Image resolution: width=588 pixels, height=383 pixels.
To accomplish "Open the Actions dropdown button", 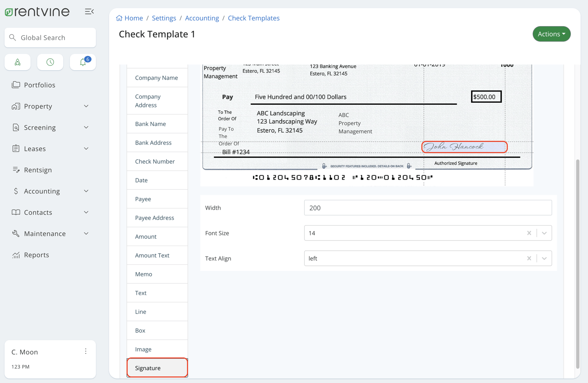I will (551, 34).
